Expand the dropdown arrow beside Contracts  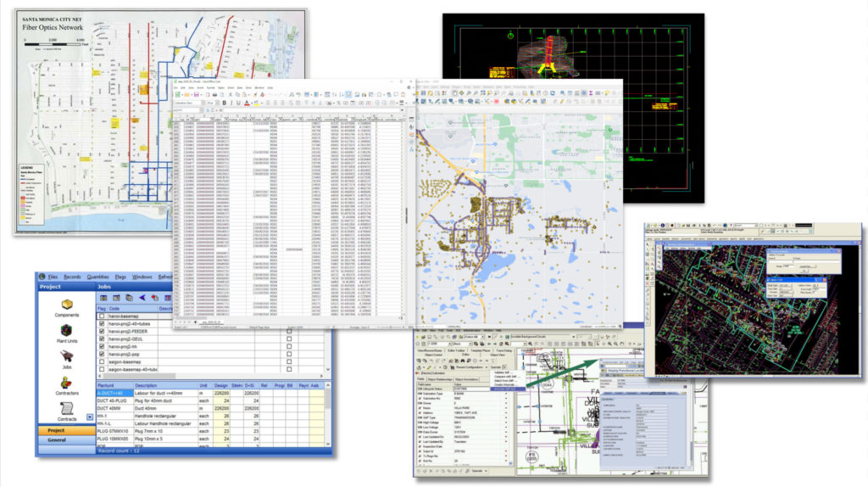pyautogui.click(x=90, y=417)
